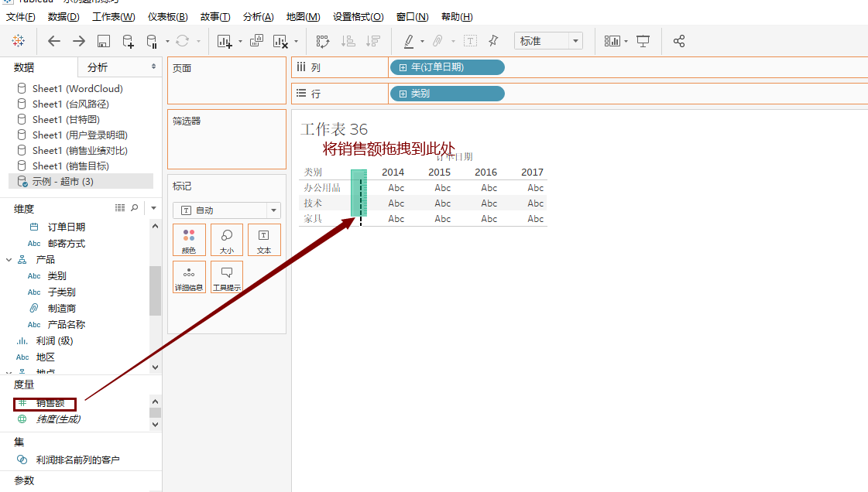
Task: Select data source Sheet1 (WordCloud)
Action: point(77,88)
